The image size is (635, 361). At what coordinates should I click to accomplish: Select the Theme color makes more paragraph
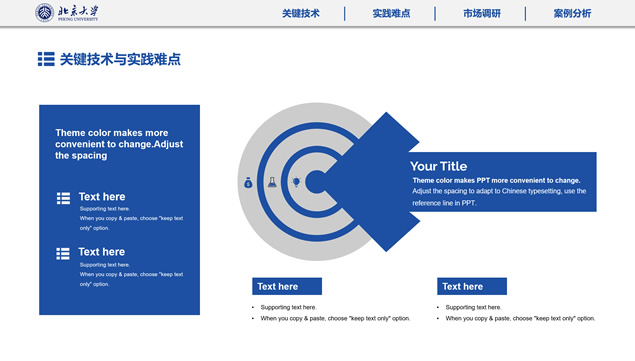pyautogui.click(x=119, y=144)
